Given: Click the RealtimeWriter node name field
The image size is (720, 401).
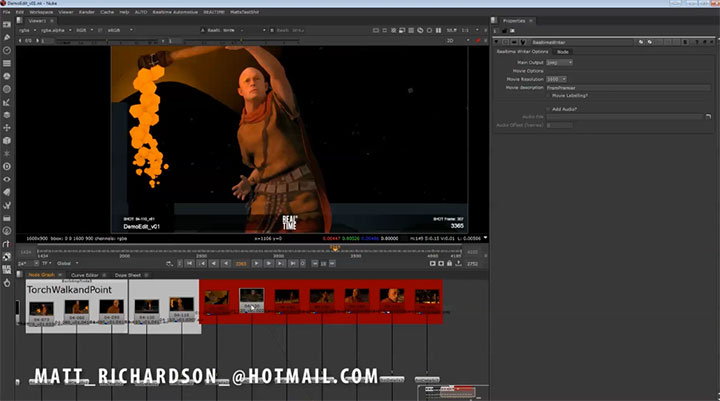Looking at the screenshot, I should (582, 42).
